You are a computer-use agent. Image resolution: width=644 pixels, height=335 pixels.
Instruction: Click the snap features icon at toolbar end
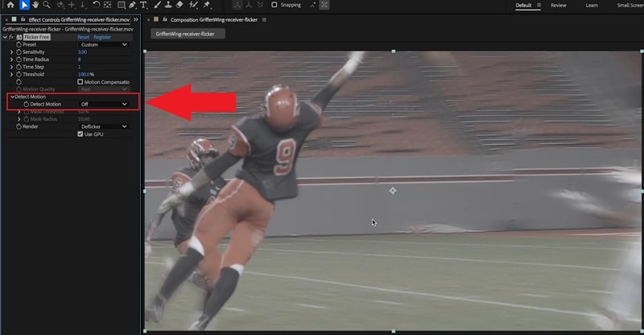324,5
